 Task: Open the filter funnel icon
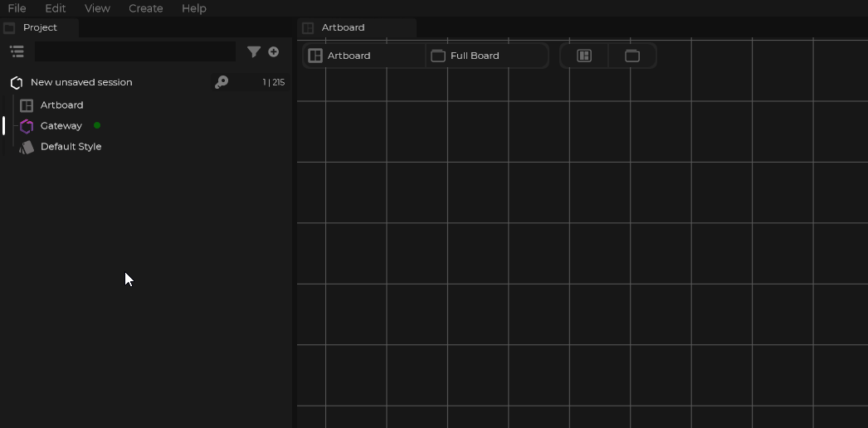(254, 51)
